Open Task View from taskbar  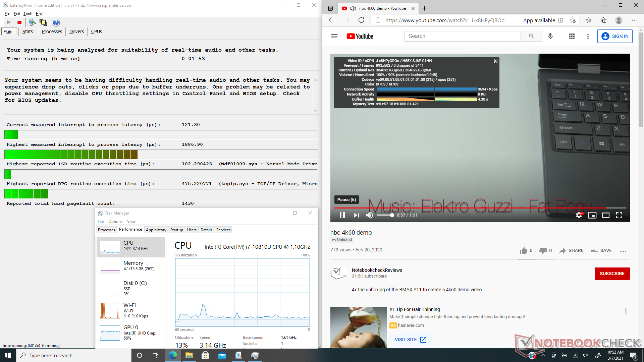(156, 355)
